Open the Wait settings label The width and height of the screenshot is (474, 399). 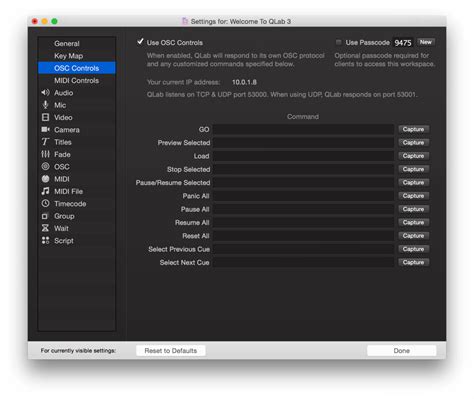click(61, 228)
